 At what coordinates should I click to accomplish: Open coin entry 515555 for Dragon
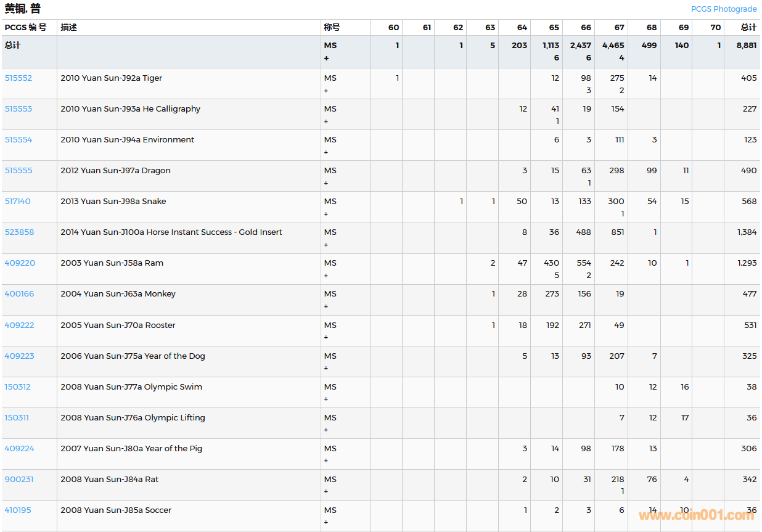pos(18,171)
